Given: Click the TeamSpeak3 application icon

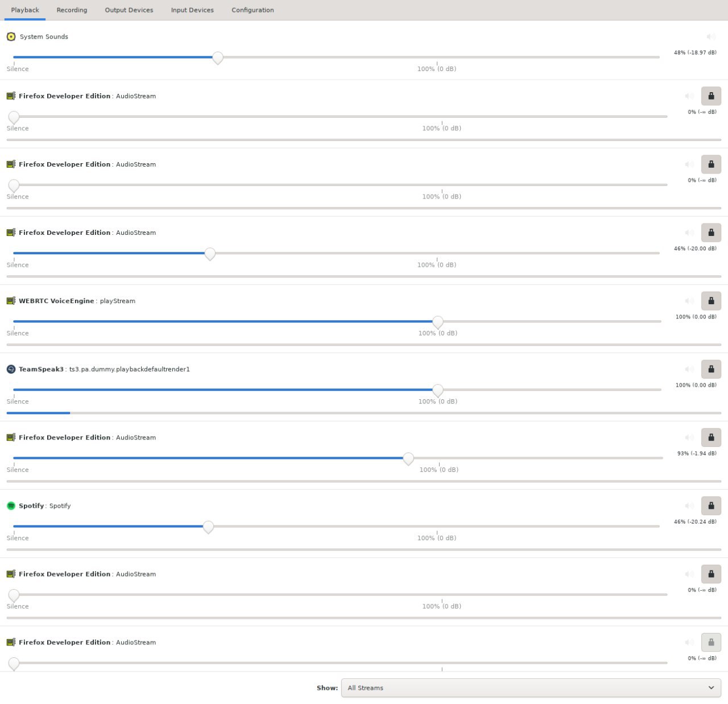Looking at the screenshot, I should point(11,369).
